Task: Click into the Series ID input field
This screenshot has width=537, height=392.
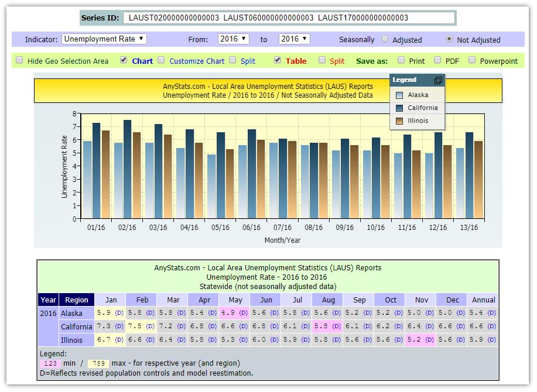Action: (x=289, y=18)
